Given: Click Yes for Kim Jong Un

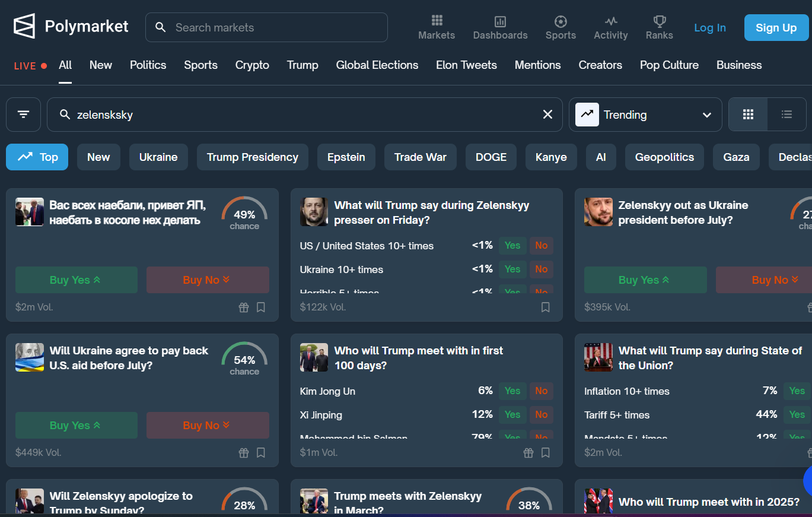Looking at the screenshot, I should [x=512, y=391].
